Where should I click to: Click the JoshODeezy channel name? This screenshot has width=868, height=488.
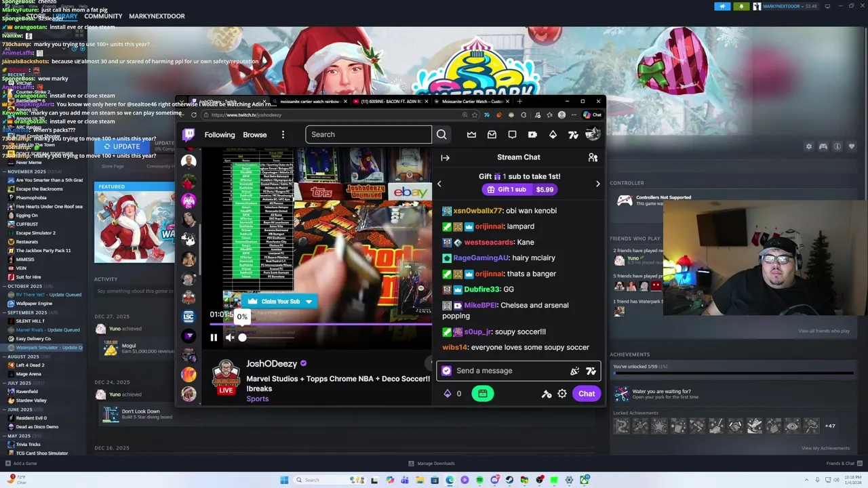[271, 364]
